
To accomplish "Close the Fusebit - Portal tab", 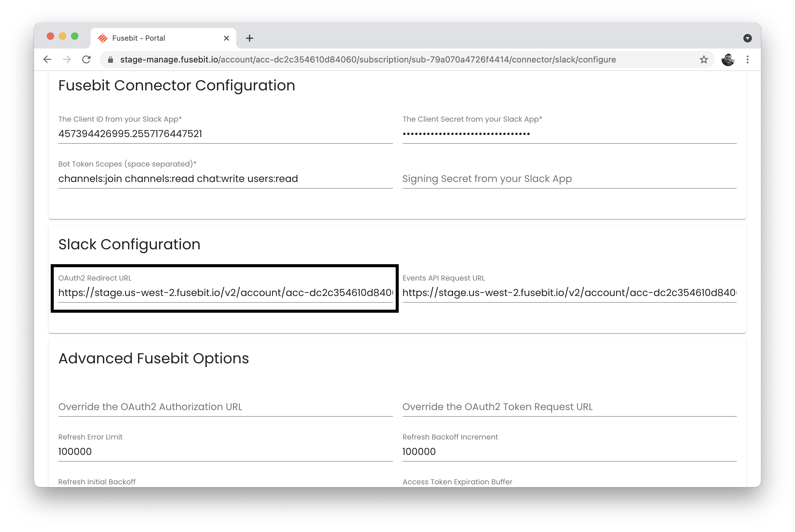I will coord(227,38).
